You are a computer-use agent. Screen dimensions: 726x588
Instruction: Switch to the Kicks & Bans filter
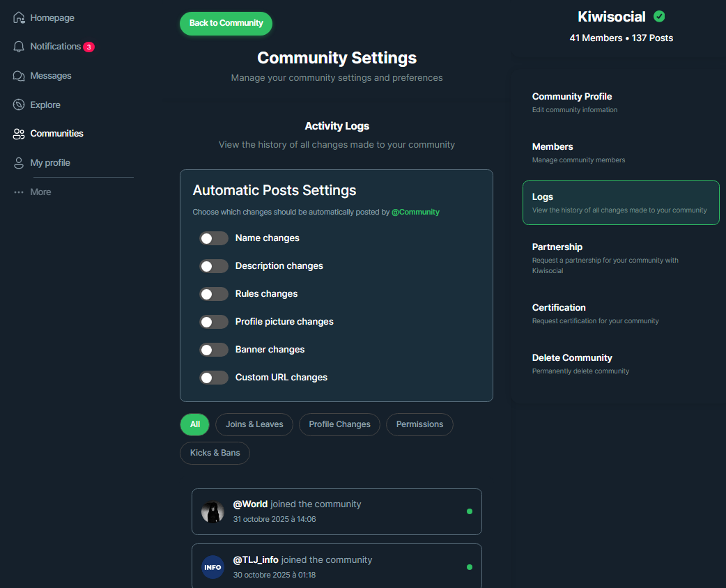(x=215, y=453)
